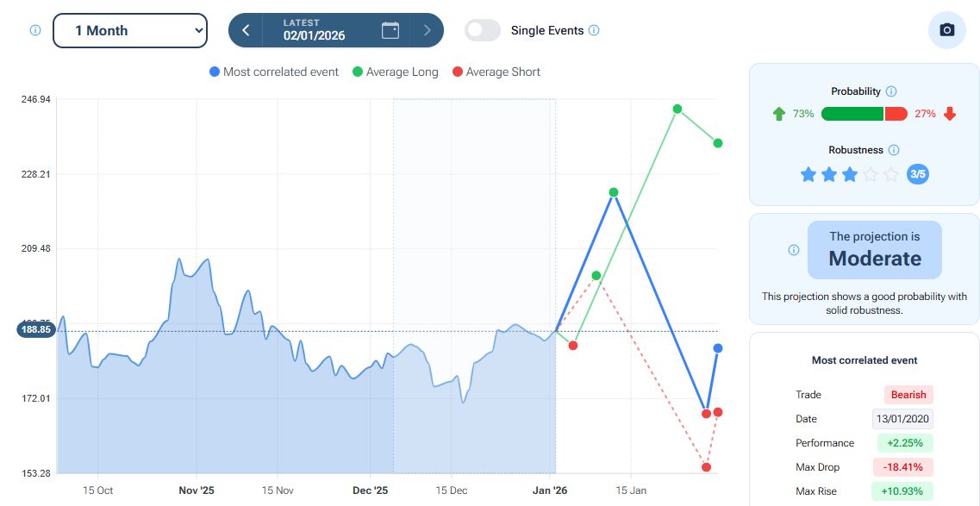The image size is (980, 506).
Task: Enable the Single Events toggle
Action: point(483,30)
